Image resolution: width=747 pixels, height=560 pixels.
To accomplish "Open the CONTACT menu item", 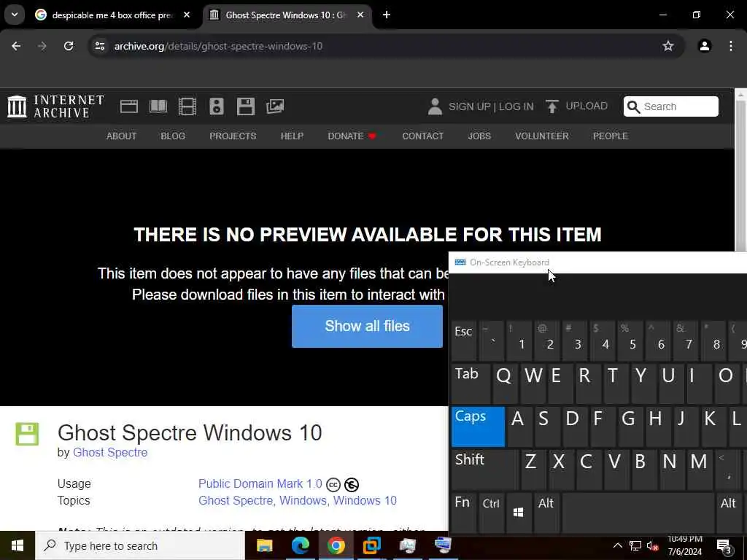I will click(422, 136).
